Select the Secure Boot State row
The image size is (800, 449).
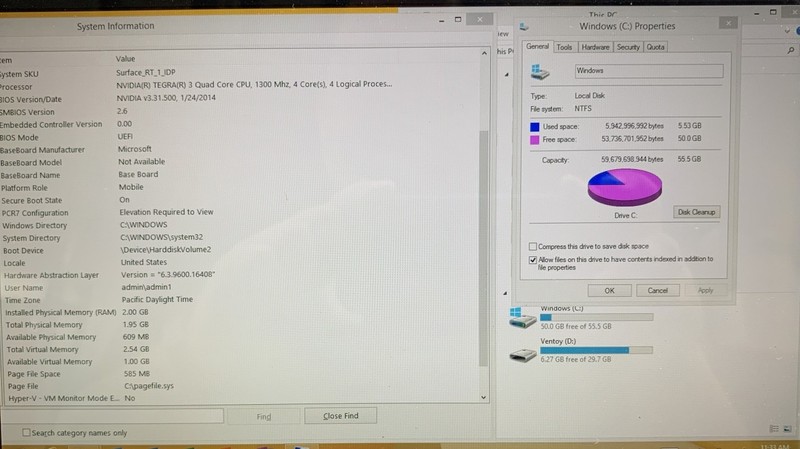[240, 200]
